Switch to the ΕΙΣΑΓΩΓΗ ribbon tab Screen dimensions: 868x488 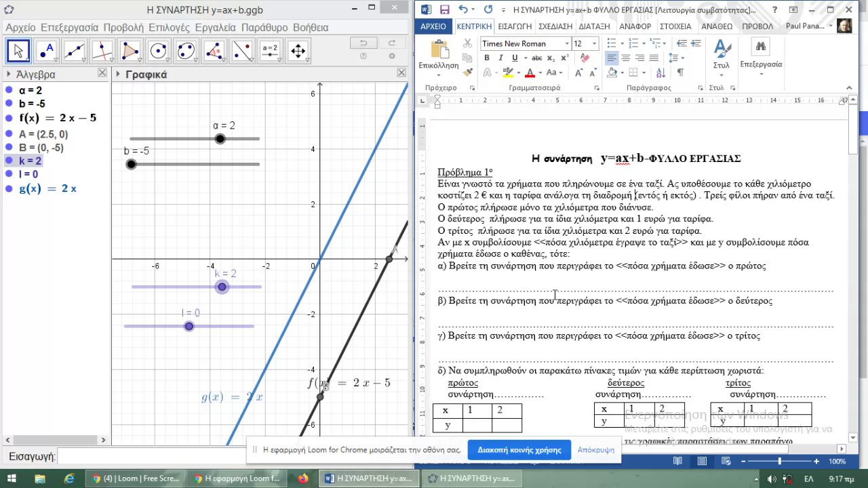point(515,26)
